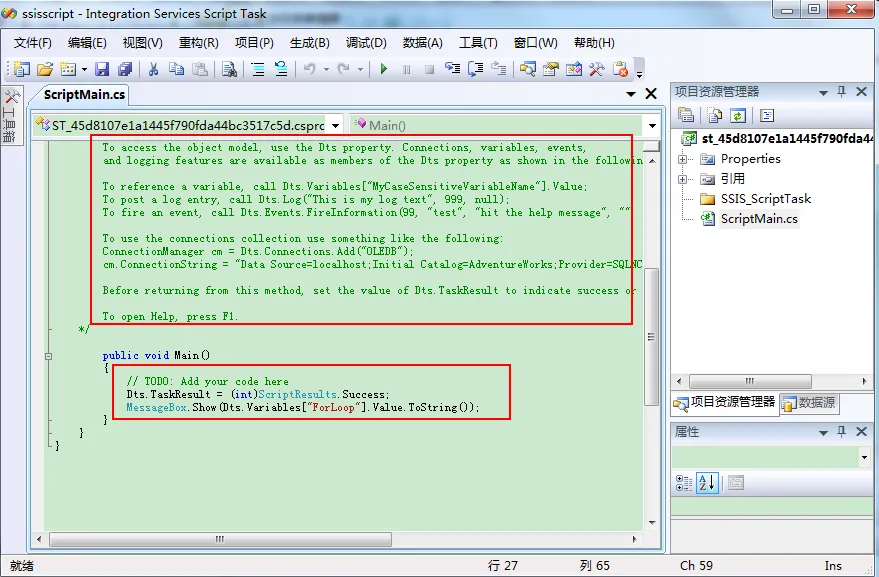879x577 pixels.
Task: Click the Save icon in the toolbar
Action: [102, 69]
